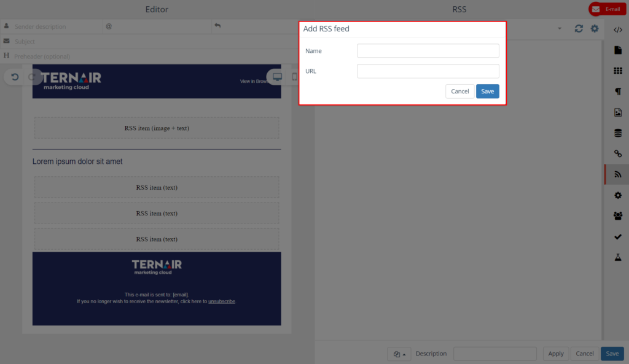This screenshot has height=364, width=629.
Task: Redo the editor change
Action: (x=32, y=77)
